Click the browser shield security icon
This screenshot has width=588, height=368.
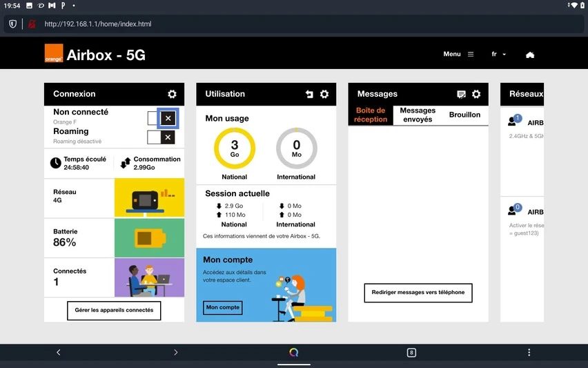pos(12,24)
